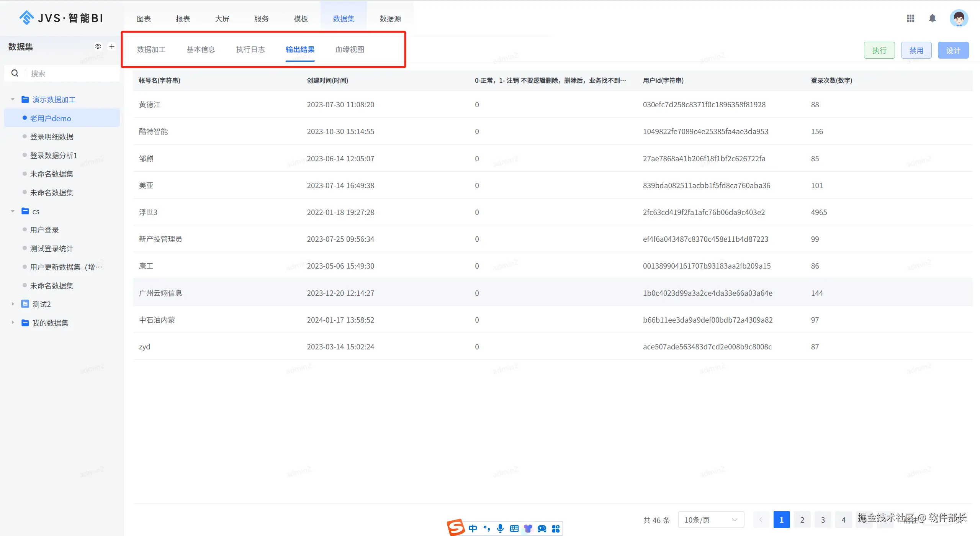Click the settings gear in the dataset sidebar
The image size is (980, 536).
click(98, 46)
